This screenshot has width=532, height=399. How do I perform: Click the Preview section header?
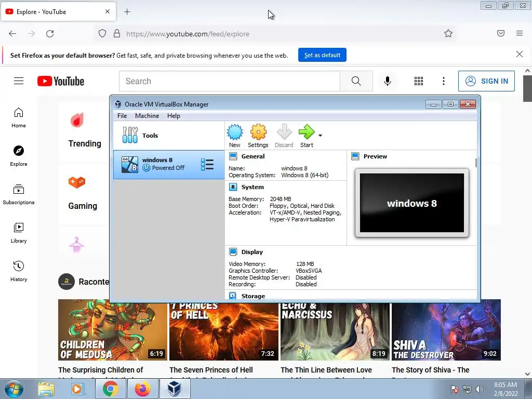(x=375, y=156)
